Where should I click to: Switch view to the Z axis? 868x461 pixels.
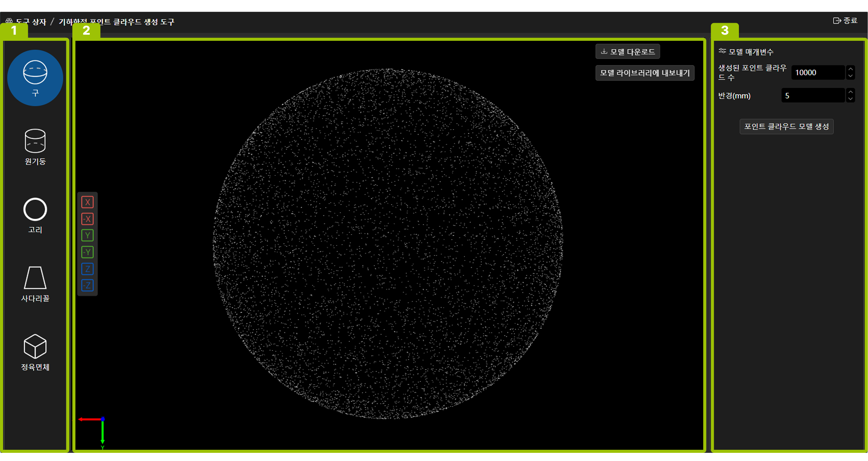pyautogui.click(x=87, y=269)
